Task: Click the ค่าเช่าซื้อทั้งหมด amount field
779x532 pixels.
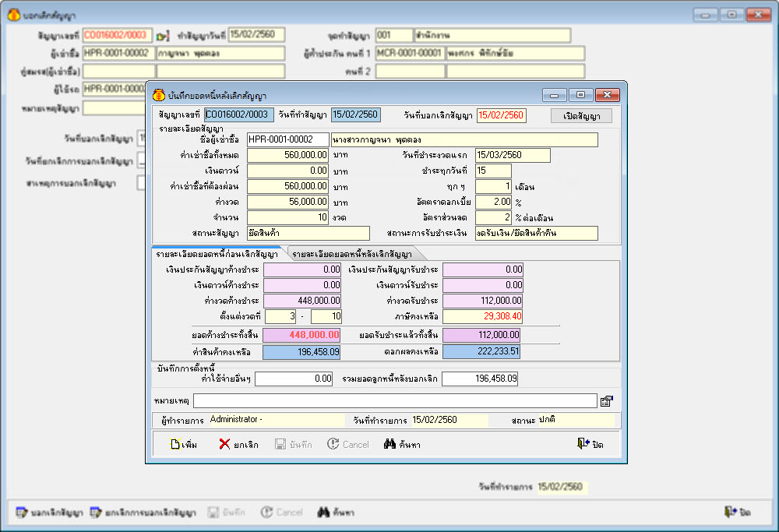Action: pyautogui.click(x=288, y=156)
